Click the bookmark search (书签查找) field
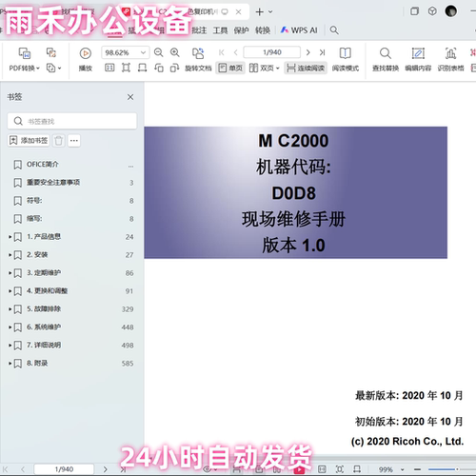The width and height of the screenshot is (476, 476). pyautogui.click(x=72, y=121)
